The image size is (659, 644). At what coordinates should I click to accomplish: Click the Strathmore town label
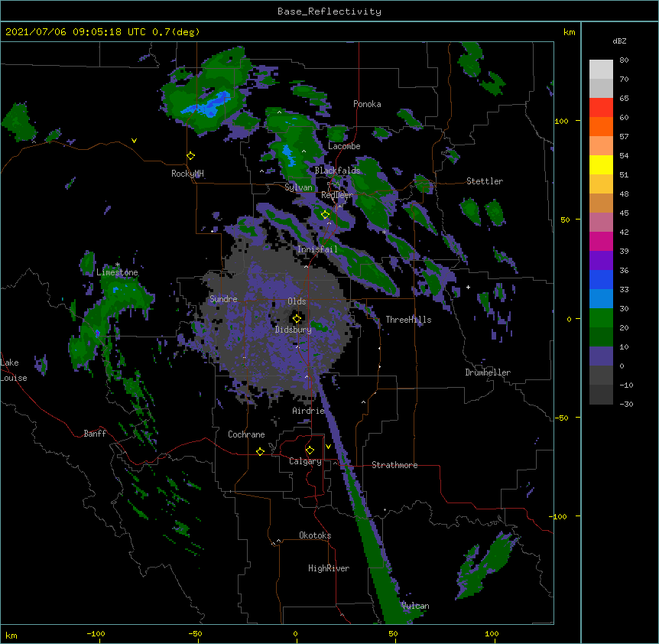click(x=394, y=465)
